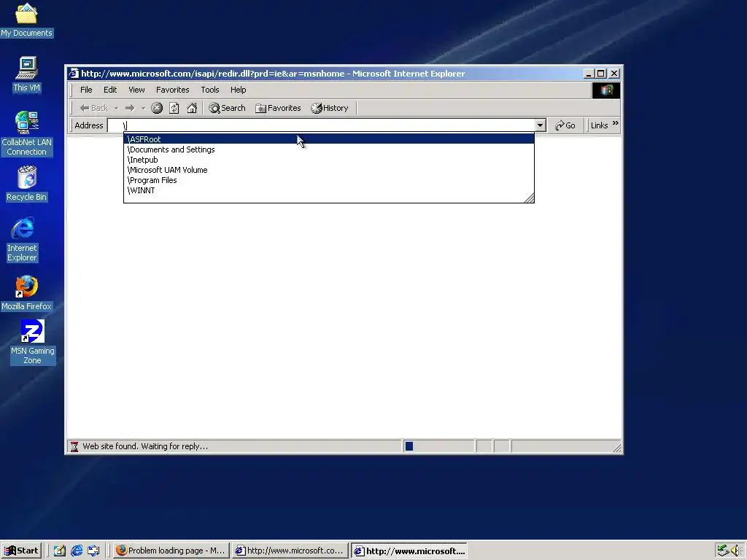Select MSN Gaming Zone shortcut

(32, 343)
